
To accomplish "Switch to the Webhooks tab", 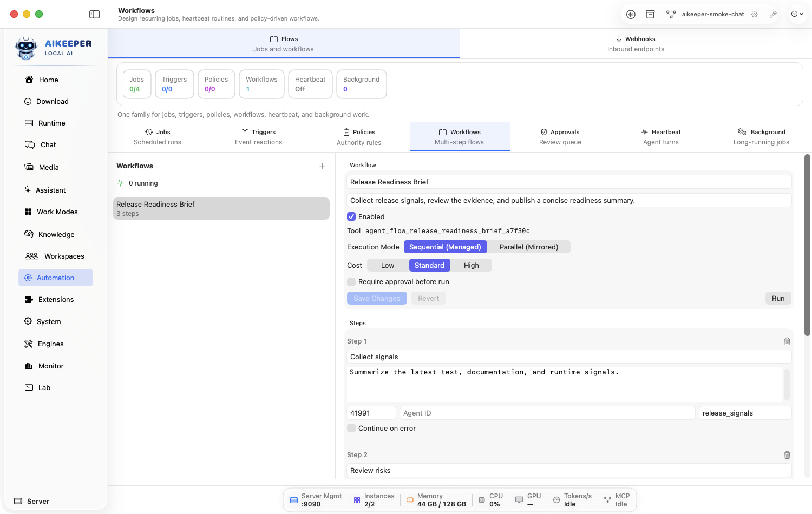I will [x=636, y=44].
